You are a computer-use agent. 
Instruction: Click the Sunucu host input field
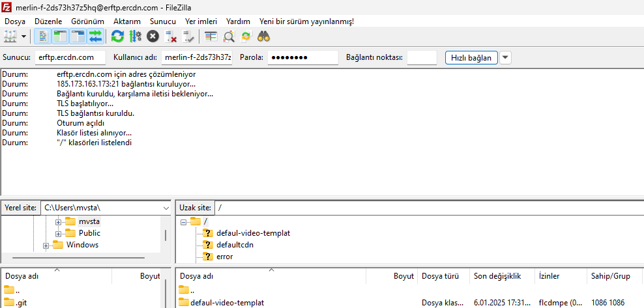pos(70,58)
